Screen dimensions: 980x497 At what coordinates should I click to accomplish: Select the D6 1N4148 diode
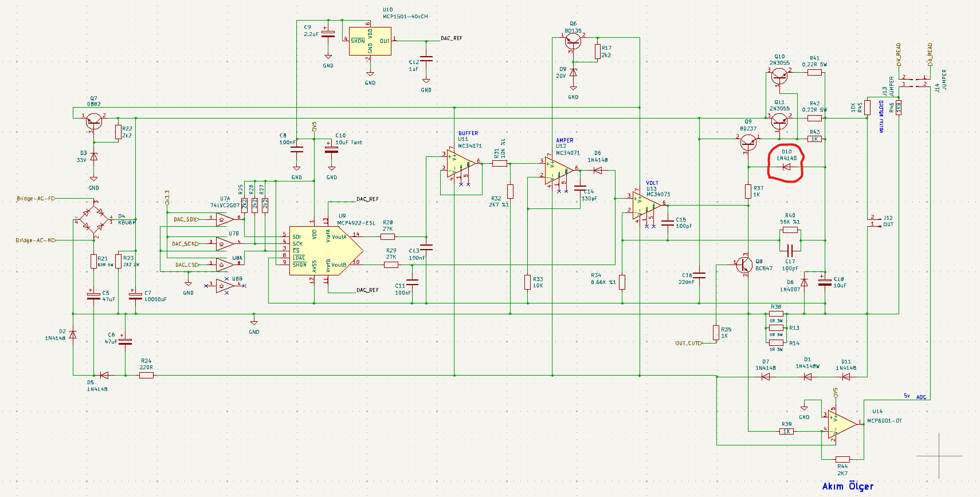[x=598, y=170]
